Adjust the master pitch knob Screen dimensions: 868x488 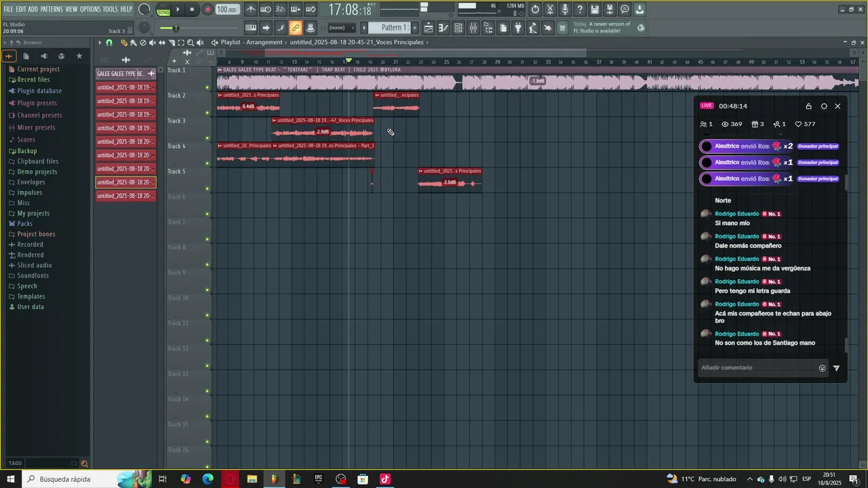144,28
